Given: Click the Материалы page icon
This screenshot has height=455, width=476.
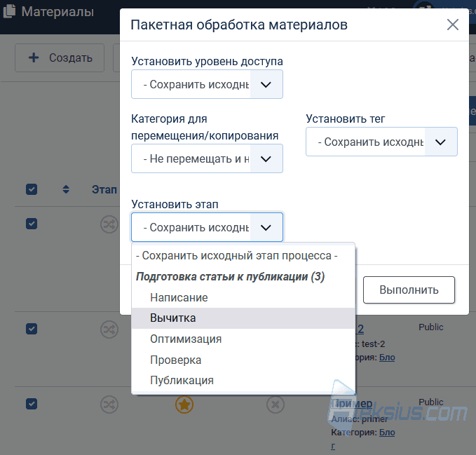Looking at the screenshot, I should point(9,12).
